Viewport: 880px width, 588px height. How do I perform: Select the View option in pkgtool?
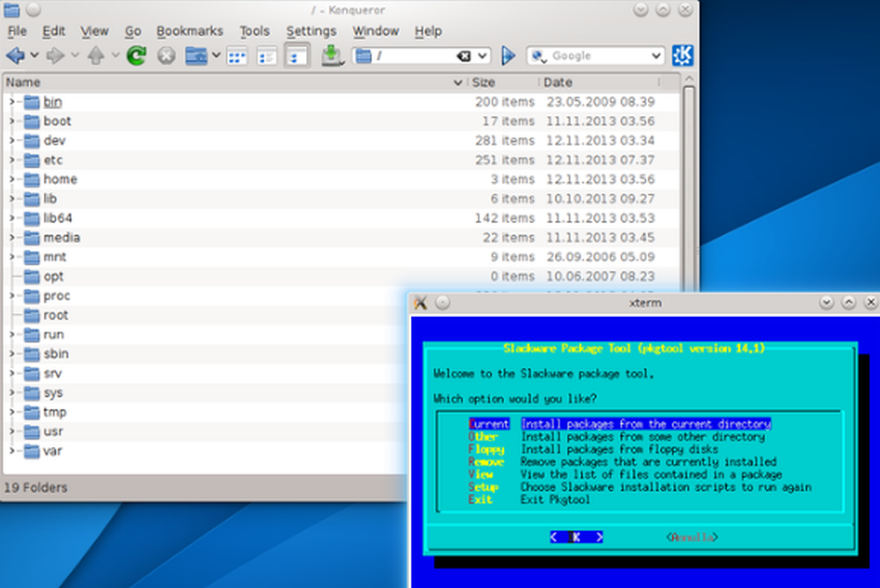point(625,474)
